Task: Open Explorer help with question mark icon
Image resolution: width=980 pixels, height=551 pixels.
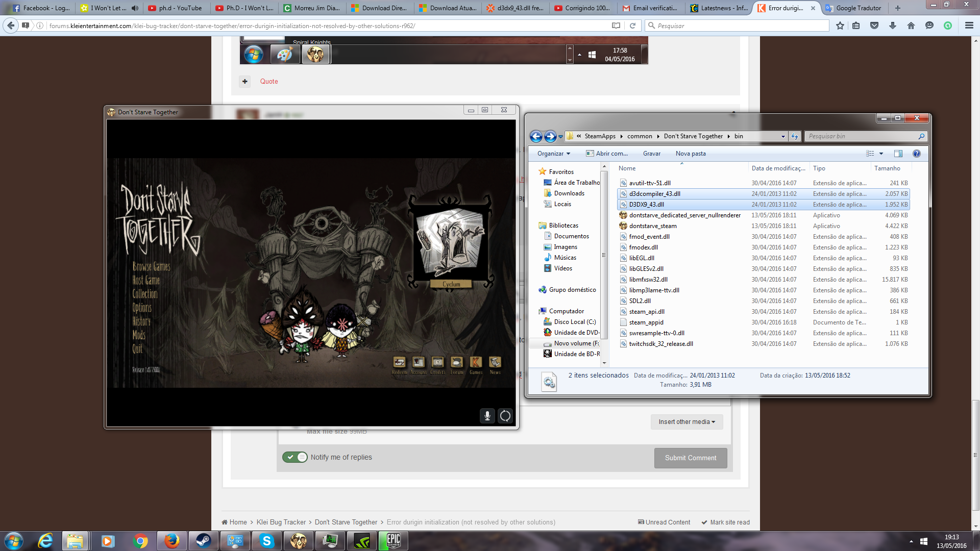Action: (917, 154)
